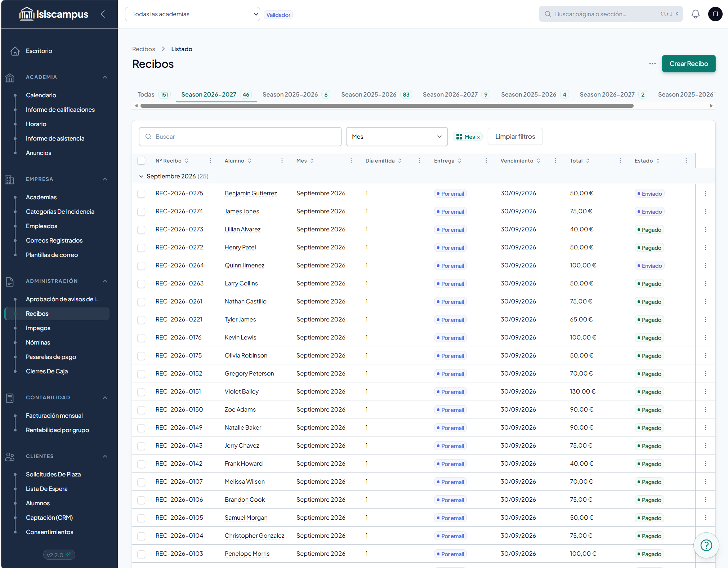
Task: Open the Mes grouping dropdown
Action: [x=397, y=137]
